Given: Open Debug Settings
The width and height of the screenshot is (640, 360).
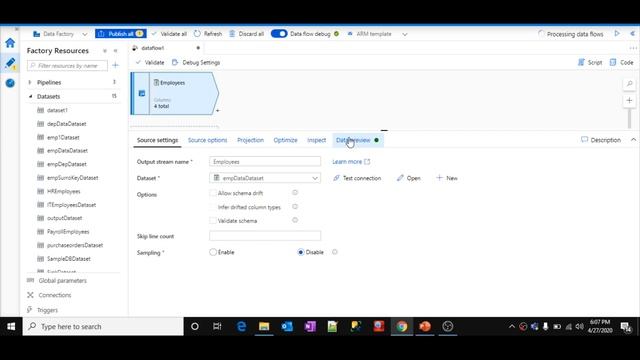Looking at the screenshot, I should tap(196, 62).
